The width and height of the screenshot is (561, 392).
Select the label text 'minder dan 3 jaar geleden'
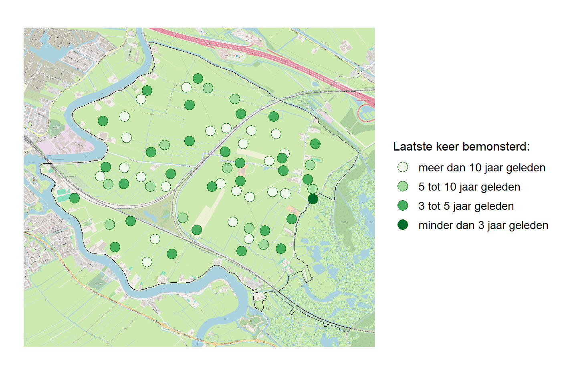483,225
